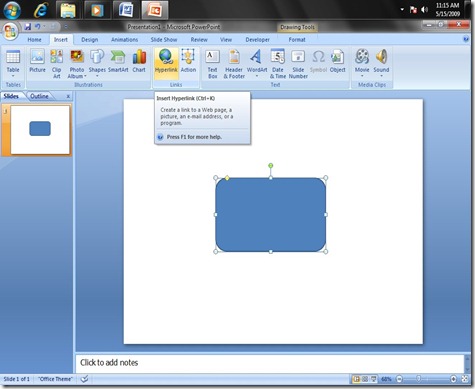
Task: Switch to Normal view in status bar
Action: coord(356,379)
